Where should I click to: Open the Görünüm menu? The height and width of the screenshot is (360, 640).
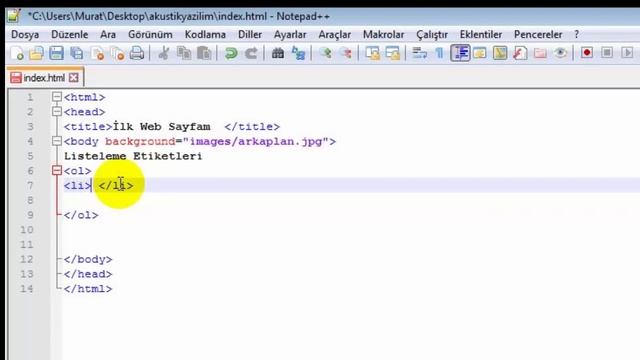point(150,35)
